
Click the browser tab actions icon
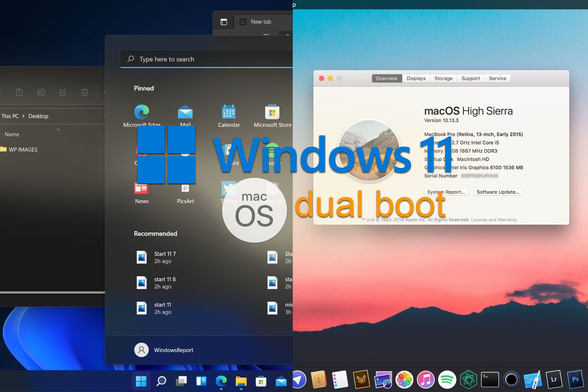[224, 22]
